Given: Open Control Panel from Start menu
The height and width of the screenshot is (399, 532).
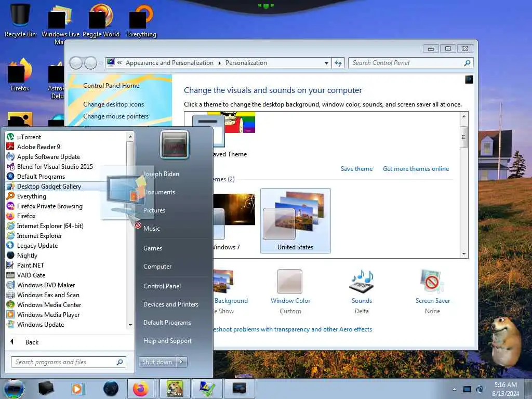Looking at the screenshot, I should point(162,286).
